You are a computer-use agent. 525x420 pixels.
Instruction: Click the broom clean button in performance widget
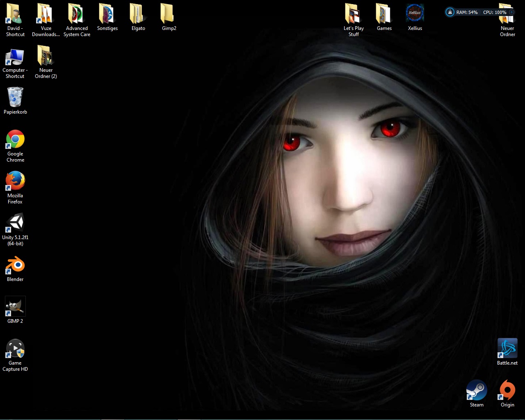point(450,12)
